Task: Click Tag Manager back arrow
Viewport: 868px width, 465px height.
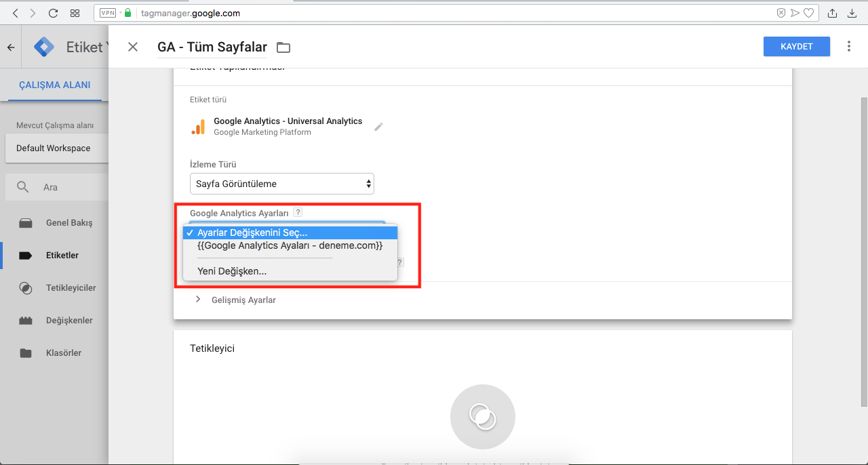Action: pos(11,47)
